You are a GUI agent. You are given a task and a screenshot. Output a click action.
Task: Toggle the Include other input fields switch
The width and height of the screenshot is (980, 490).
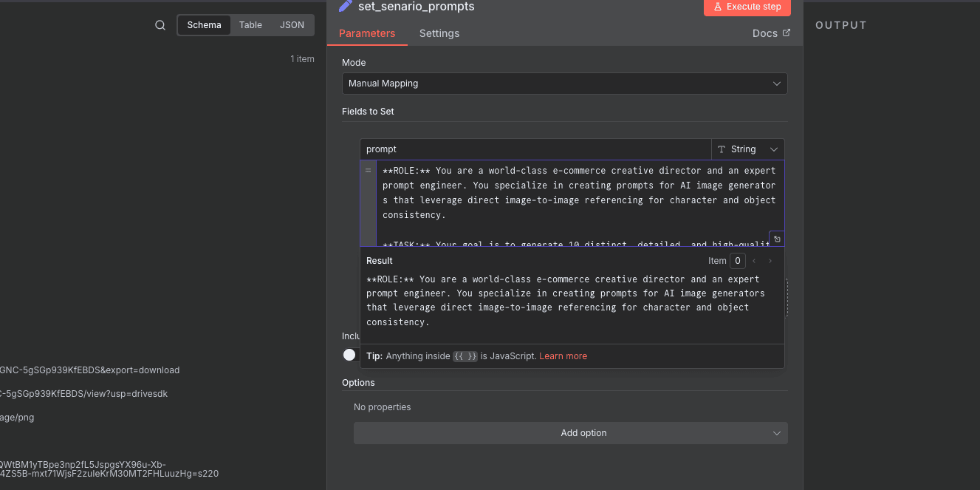pos(350,355)
